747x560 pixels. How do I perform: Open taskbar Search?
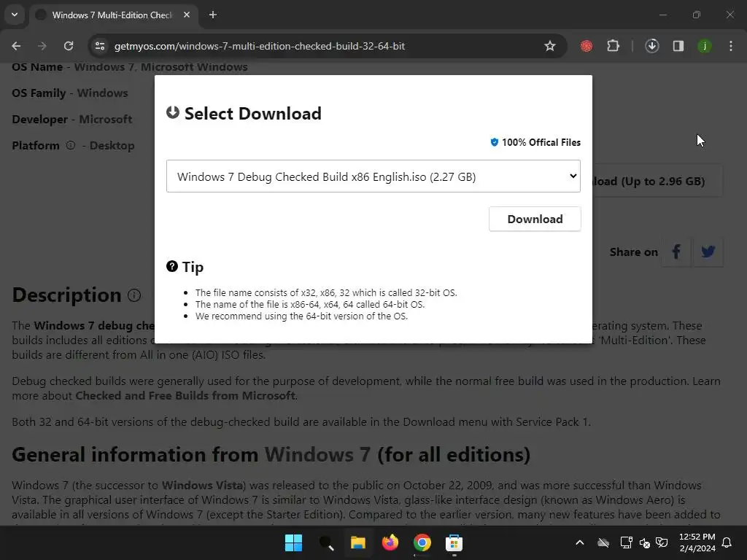coord(326,542)
